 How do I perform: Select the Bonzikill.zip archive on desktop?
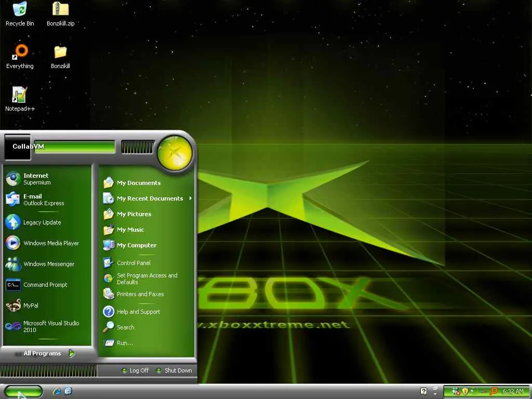pos(60,14)
